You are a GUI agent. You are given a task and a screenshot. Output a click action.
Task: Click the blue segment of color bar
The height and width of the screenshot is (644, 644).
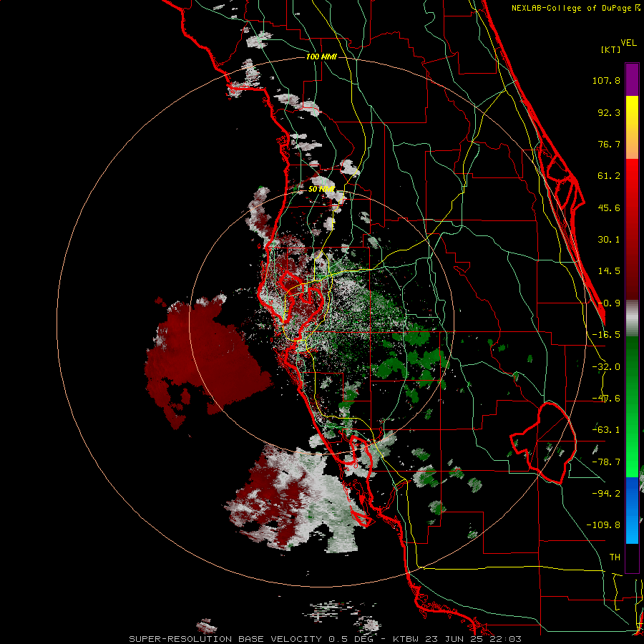632,510
